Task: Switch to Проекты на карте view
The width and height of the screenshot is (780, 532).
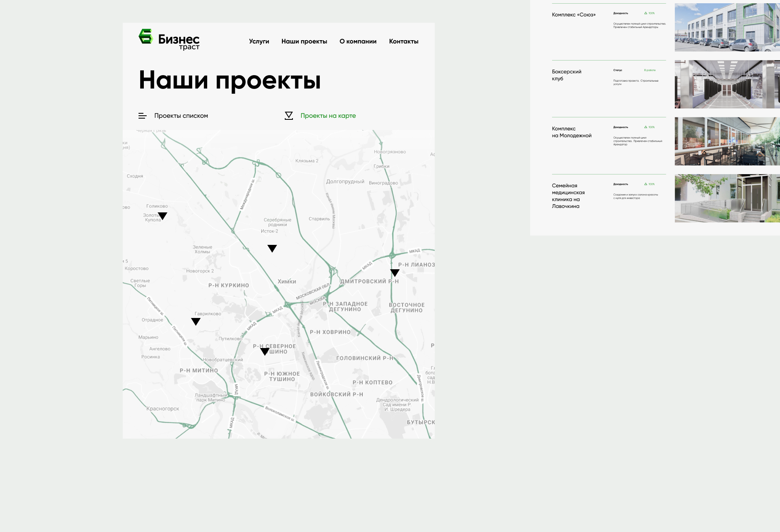Action: tap(328, 116)
